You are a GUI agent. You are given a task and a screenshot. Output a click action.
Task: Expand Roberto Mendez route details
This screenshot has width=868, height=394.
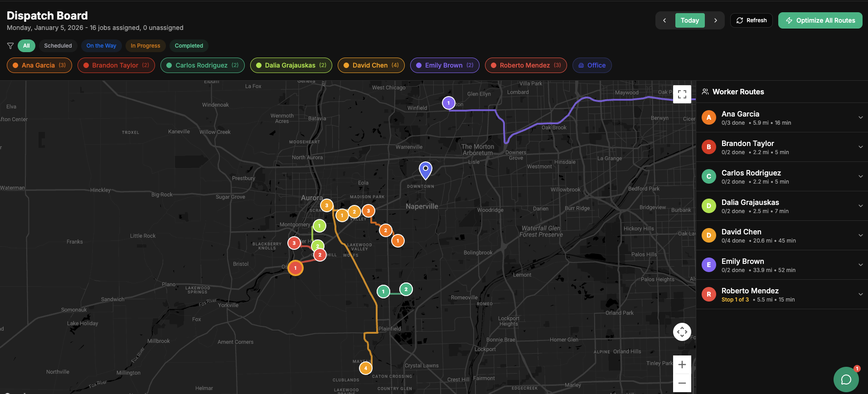(860, 294)
